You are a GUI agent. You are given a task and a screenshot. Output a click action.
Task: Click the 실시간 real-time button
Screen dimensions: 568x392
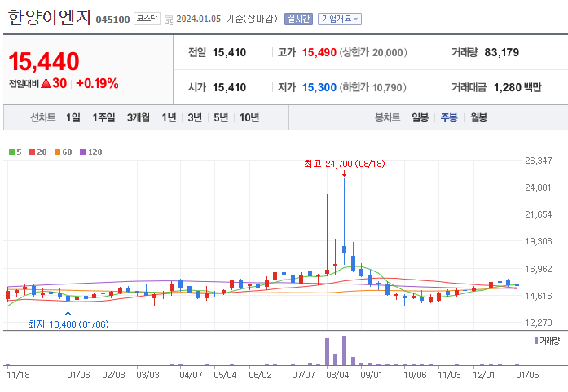click(298, 19)
